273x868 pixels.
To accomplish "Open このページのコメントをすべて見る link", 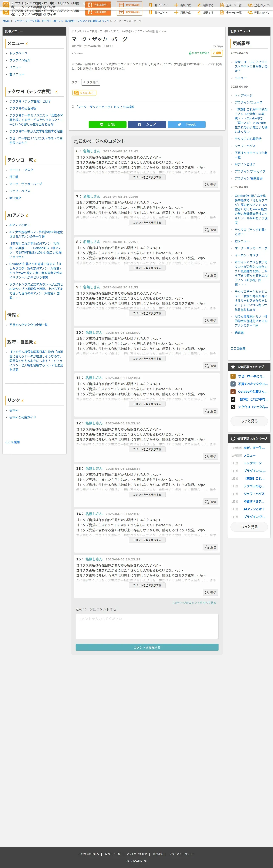I will point(194,603).
